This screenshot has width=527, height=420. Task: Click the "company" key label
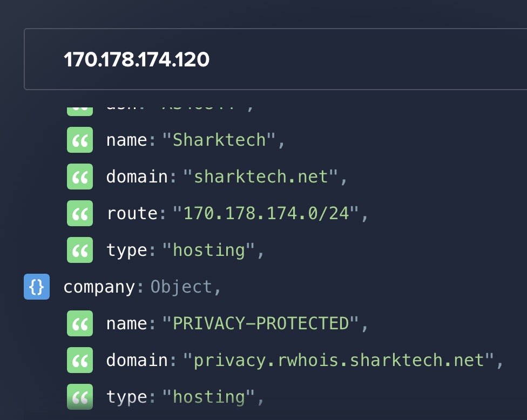pos(99,287)
